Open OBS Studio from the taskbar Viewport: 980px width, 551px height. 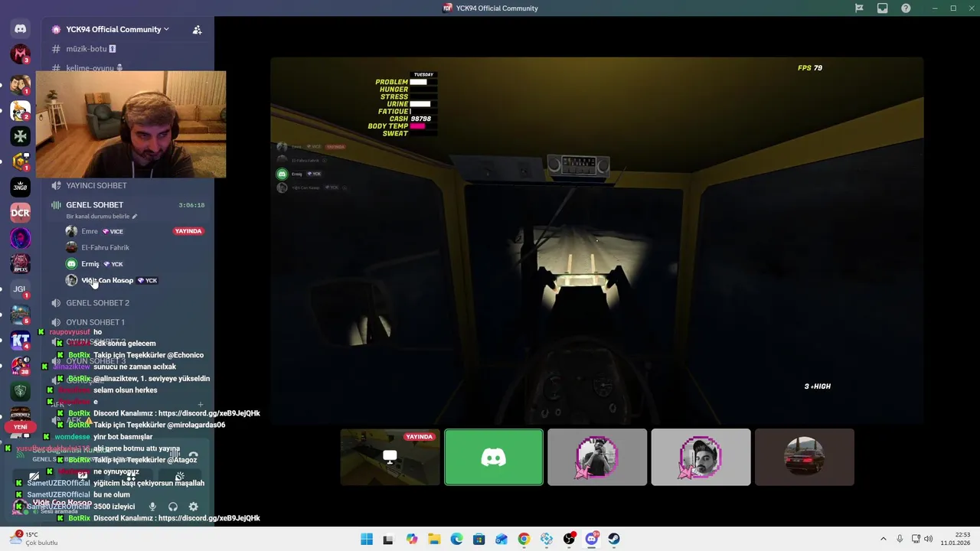(569, 539)
